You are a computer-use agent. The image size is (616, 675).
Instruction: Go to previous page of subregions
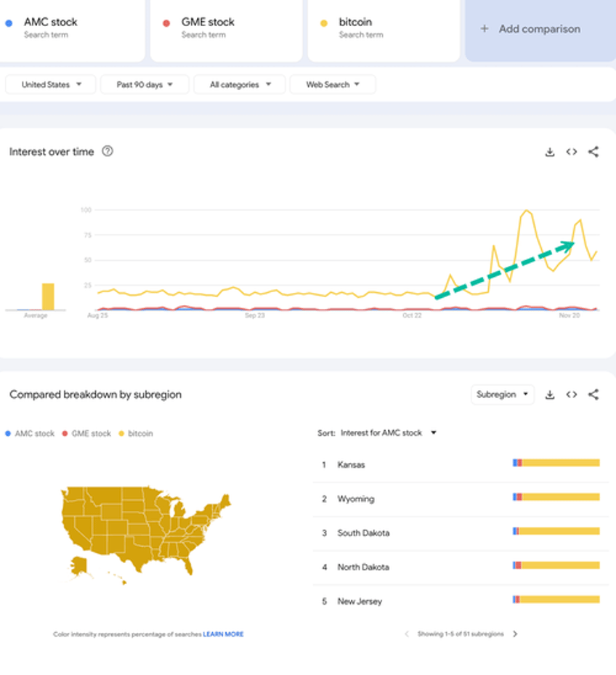click(407, 634)
